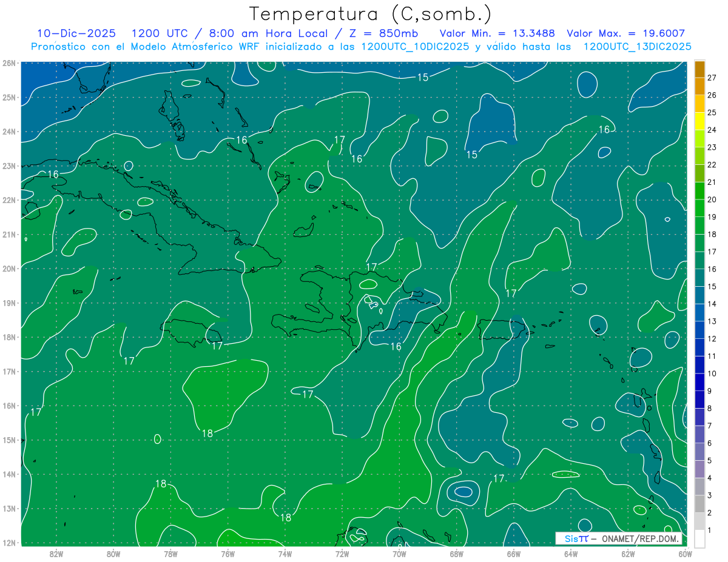Click latitude axis label "22N"

point(9,200)
